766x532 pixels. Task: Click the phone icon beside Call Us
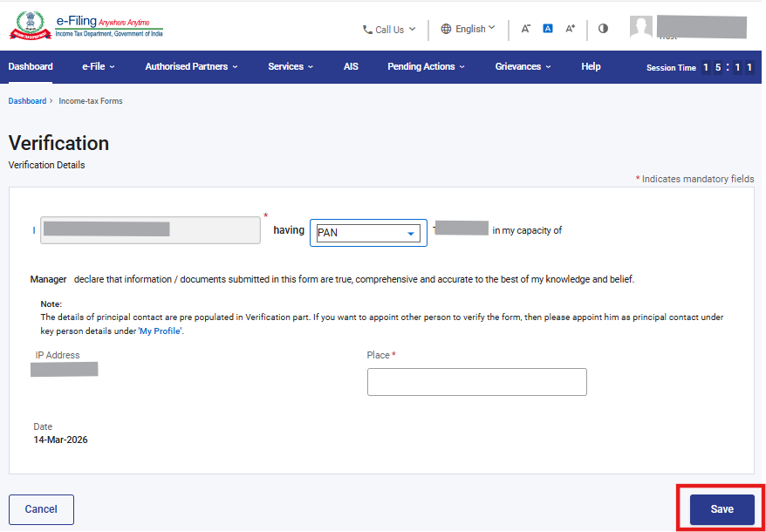click(367, 30)
